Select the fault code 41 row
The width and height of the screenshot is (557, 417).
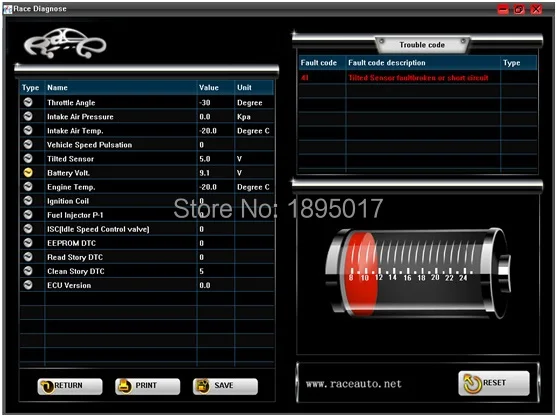(418, 77)
